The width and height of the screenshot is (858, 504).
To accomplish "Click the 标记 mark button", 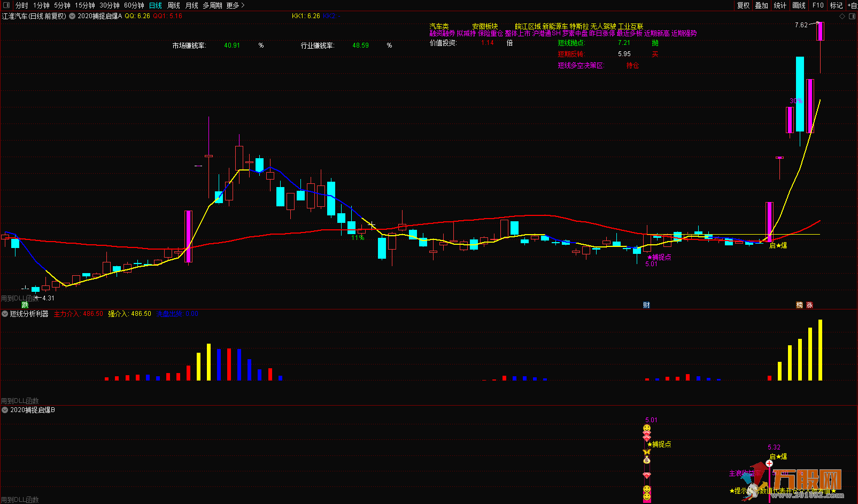I will coord(836,5).
